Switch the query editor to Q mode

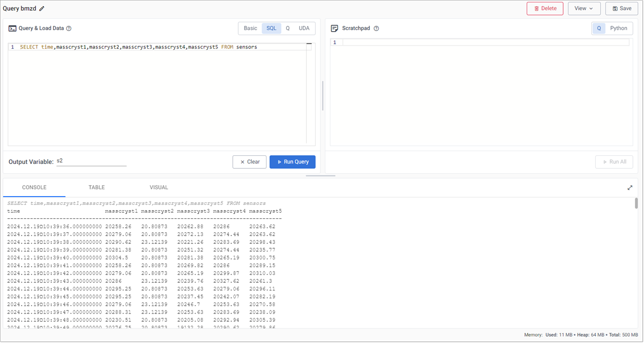click(287, 28)
